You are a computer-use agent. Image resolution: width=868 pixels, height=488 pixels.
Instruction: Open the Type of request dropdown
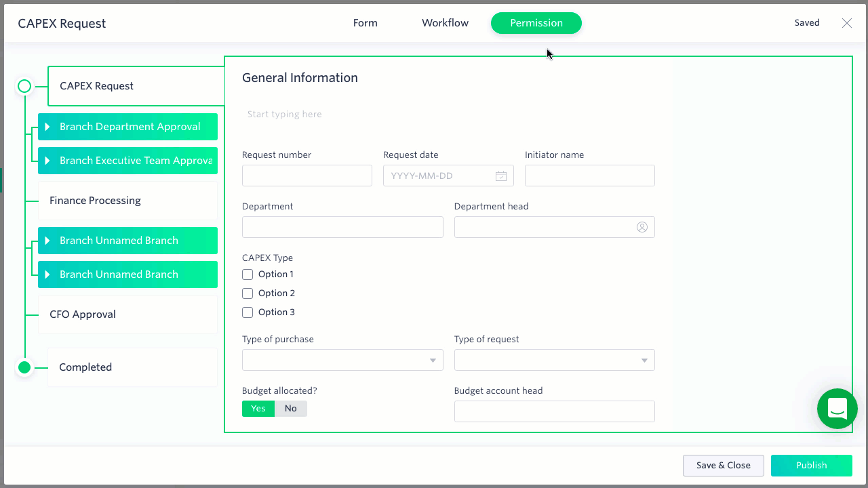point(555,360)
